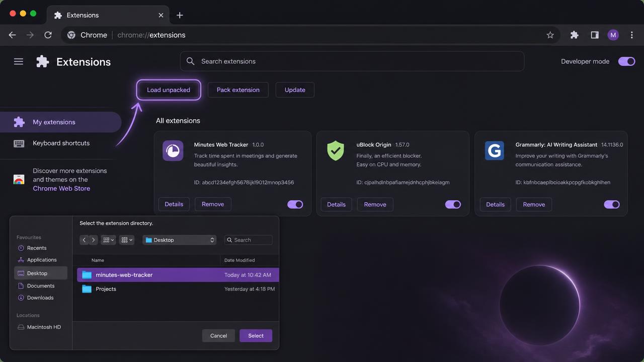Screen dimensions: 644x362
Task: Reload the extensions page
Action: [48, 35]
